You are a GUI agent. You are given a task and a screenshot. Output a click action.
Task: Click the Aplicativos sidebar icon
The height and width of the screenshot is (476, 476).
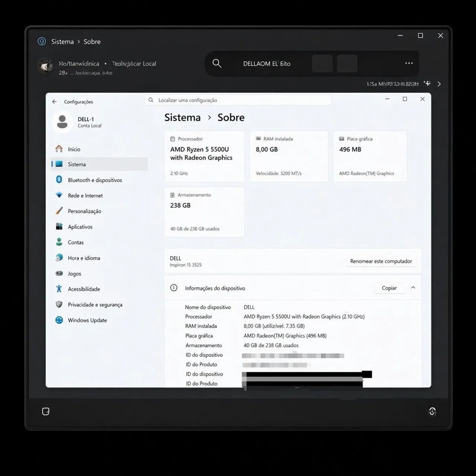coord(59,226)
